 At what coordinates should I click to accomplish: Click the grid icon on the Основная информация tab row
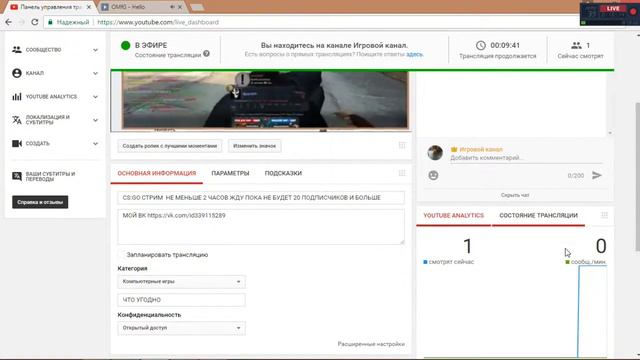[402, 173]
